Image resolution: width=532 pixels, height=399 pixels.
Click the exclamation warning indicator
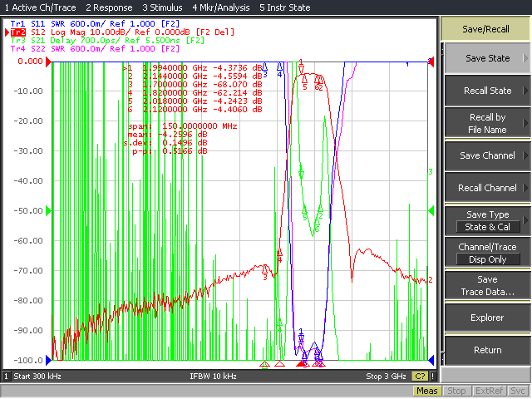(x=432, y=377)
